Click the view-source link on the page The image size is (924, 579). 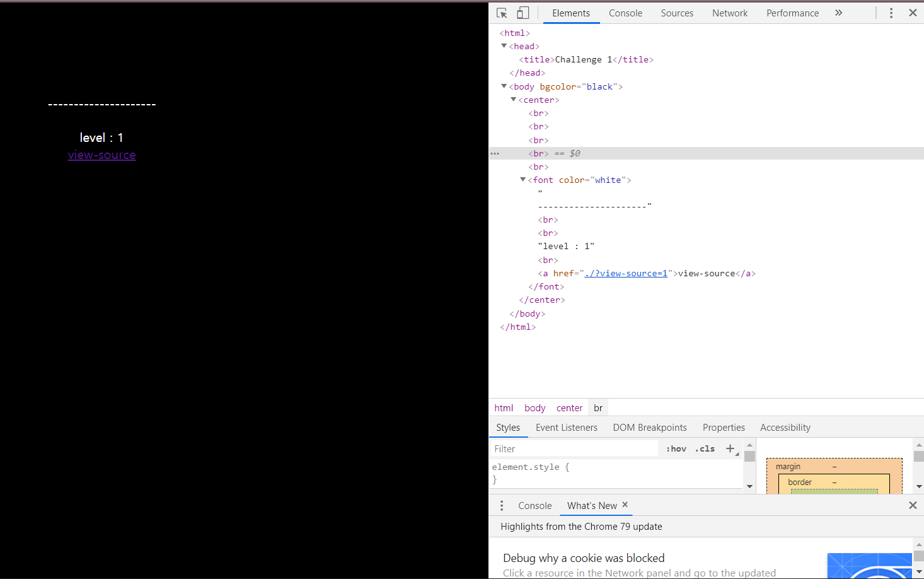(x=101, y=155)
